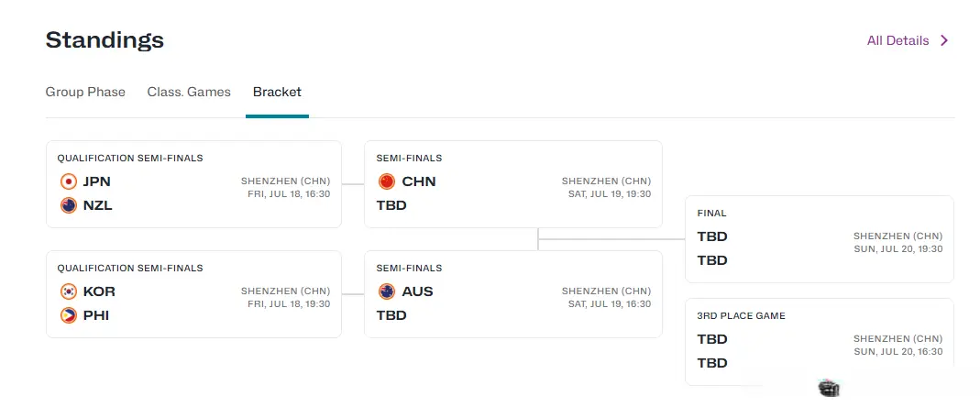The image size is (980, 407).
Task: Switch to the Class. Games tab
Action: (x=189, y=92)
